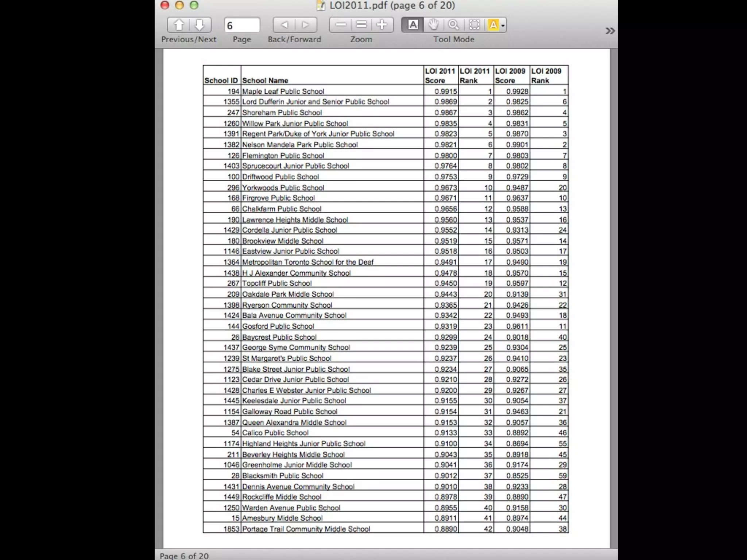Reset zoom to actual size
This screenshot has height=560, width=747.
[361, 25]
